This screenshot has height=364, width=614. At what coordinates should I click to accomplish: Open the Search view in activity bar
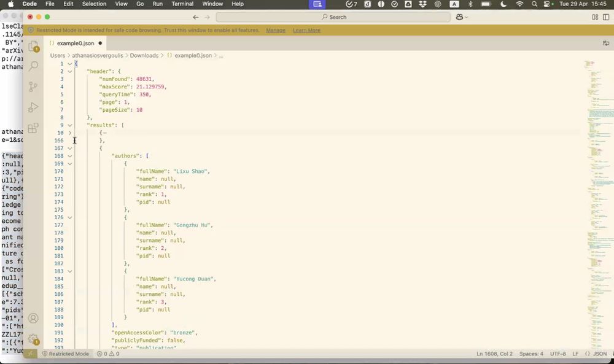33,66
